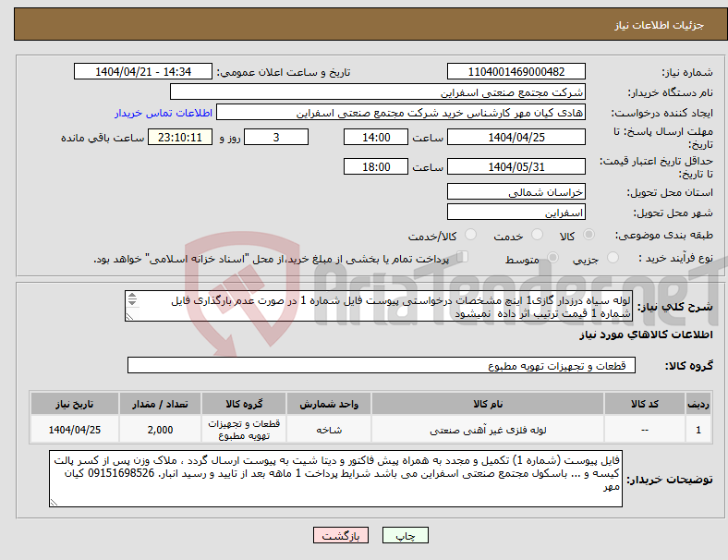Click scroll up arrow in شرح کلی نیاز box
The image size is (728, 560).
pyautogui.click(x=132, y=296)
